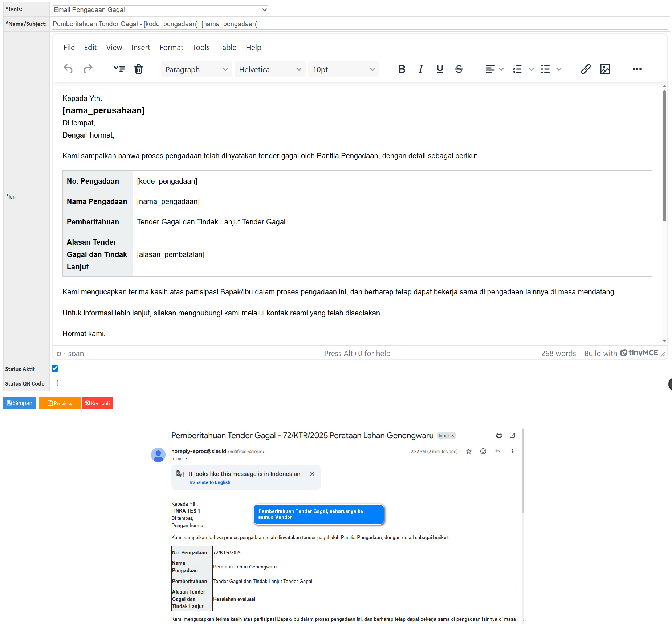Viewport: 672px width, 624px height.
Task: Click into the Nama/Subject text field
Action: [359, 24]
